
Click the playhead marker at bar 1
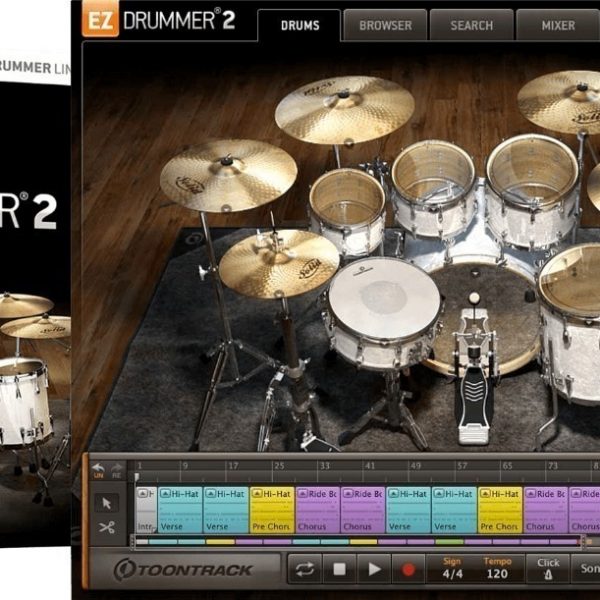pos(137,476)
